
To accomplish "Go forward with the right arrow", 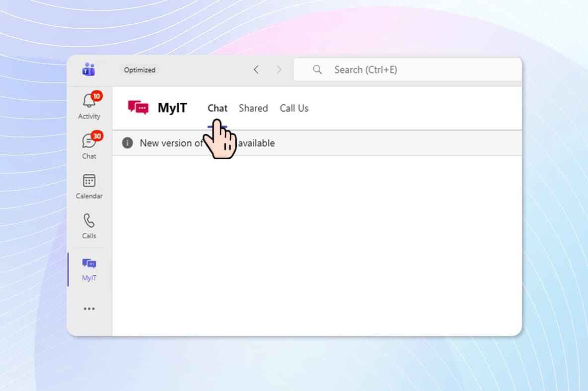I will coord(279,69).
